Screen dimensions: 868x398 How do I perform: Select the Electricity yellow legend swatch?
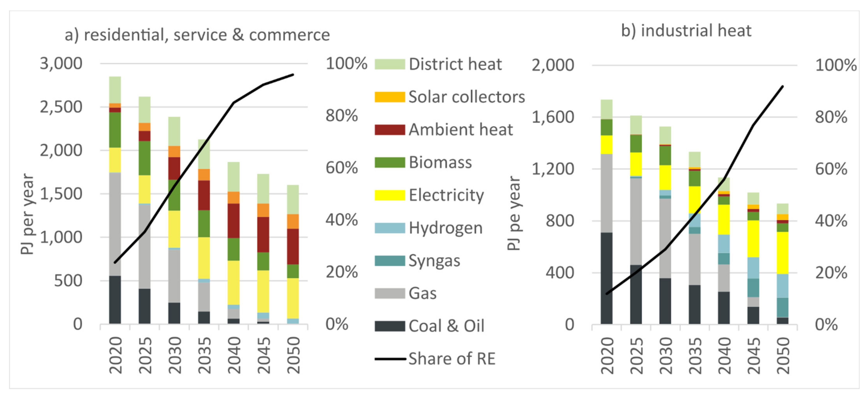pos(390,195)
